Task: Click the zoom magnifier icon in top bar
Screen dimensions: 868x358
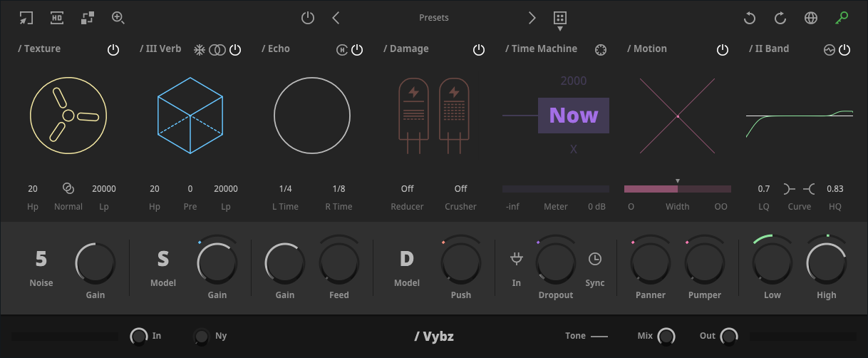Action: click(118, 18)
